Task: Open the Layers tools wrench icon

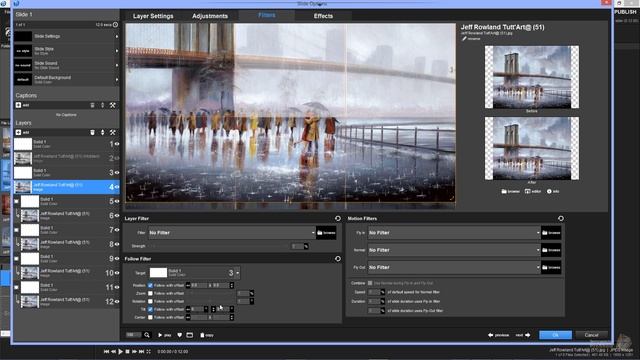Action: [x=113, y=132]
